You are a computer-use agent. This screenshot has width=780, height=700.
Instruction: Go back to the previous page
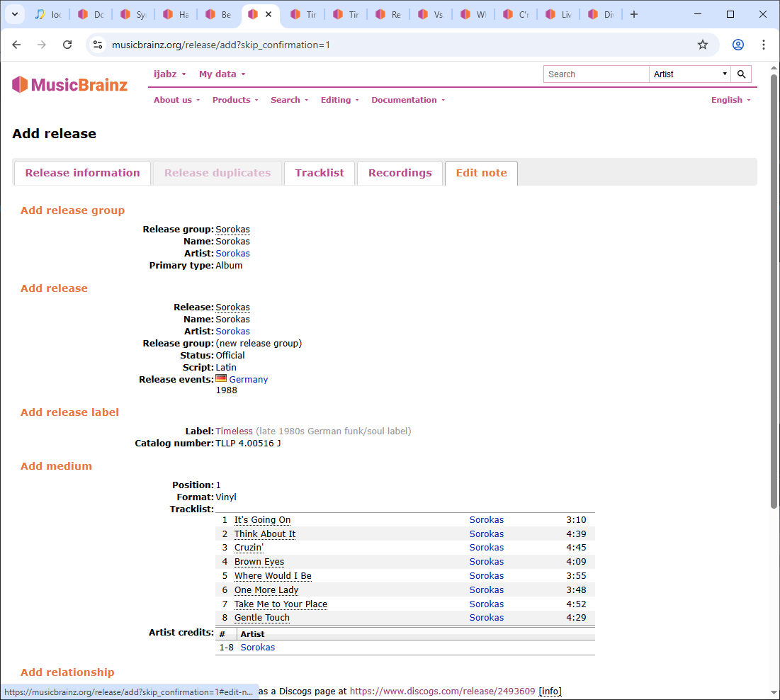(x=16, y=45)
